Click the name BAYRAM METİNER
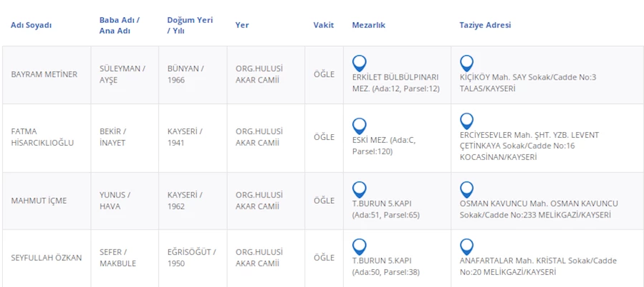 click(44, 75)
